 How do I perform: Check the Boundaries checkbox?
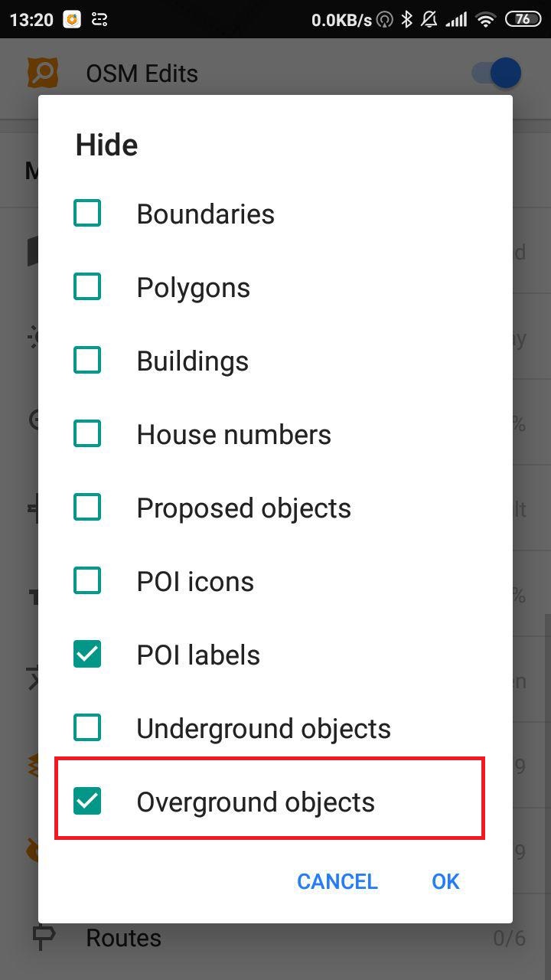click(x=87, y=214)
